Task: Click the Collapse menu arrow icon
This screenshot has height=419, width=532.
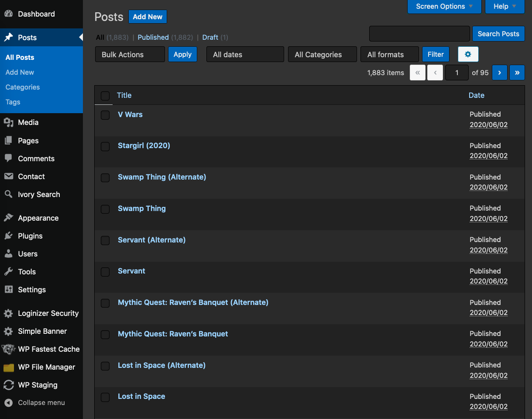Action: tap(8, 403)
